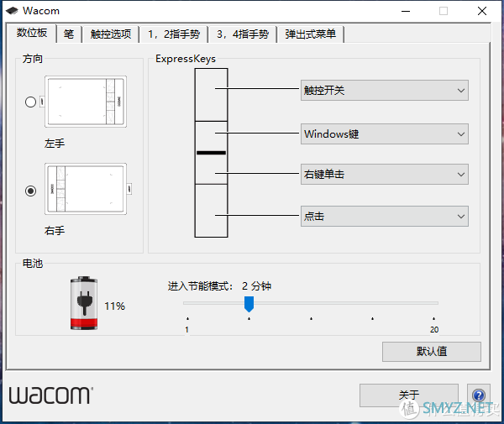Close the Wacom window
Image resolution: width=504 pixels, height=424 pixels.
[x=482, y=11]
